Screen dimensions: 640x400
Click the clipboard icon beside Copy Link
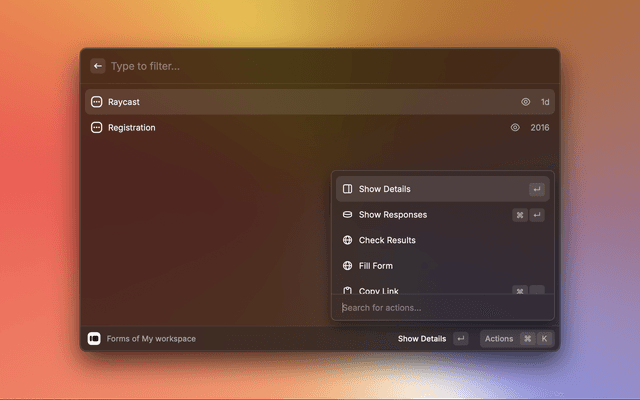[347, 290]
